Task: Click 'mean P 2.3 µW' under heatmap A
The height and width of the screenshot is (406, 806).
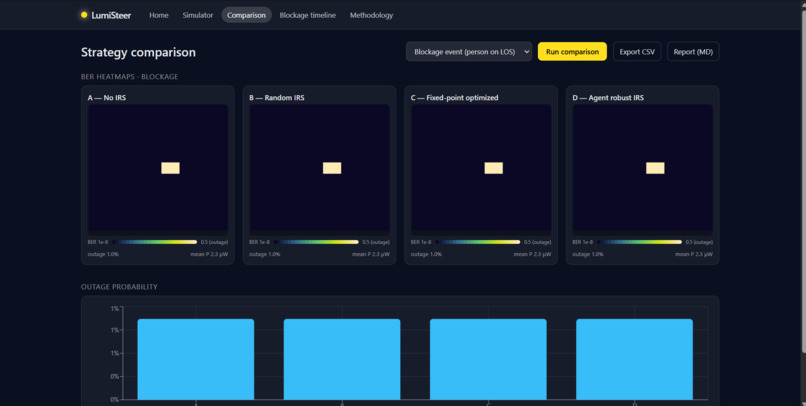Action: click(x=209, y=254)
